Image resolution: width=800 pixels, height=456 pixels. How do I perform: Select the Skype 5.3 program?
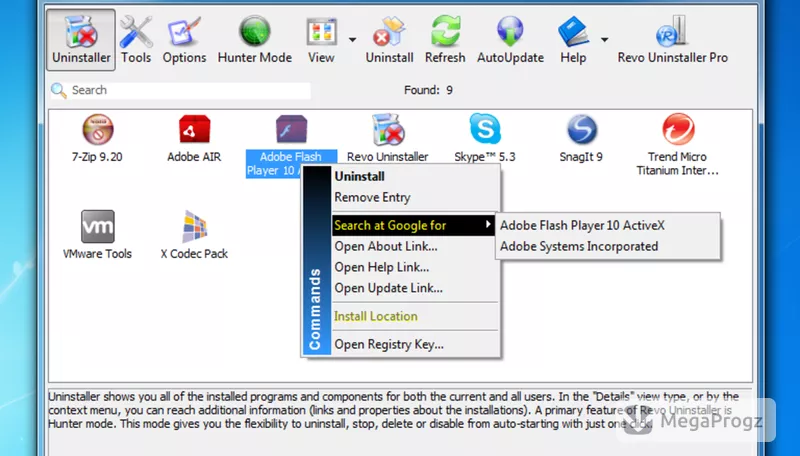pyautogui.click(x=485, y=138)
